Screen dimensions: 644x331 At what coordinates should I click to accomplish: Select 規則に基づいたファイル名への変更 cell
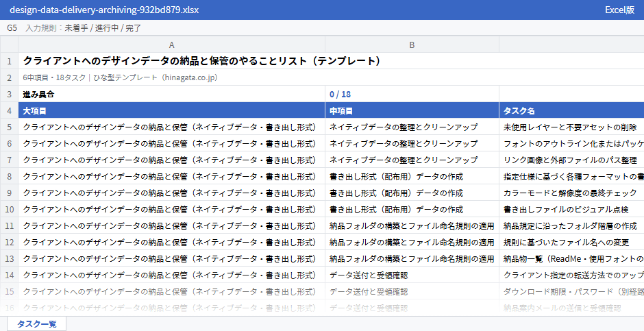tap(571, 243)
